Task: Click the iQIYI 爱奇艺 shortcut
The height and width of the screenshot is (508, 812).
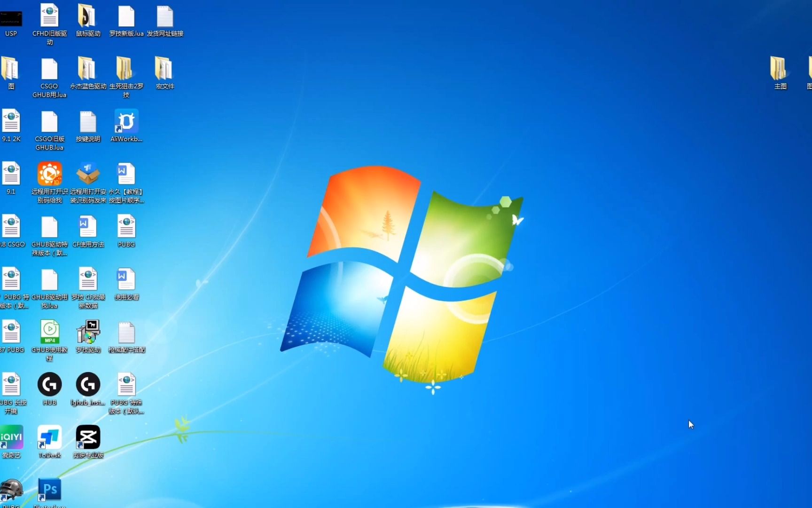Action: coord(11,437)
